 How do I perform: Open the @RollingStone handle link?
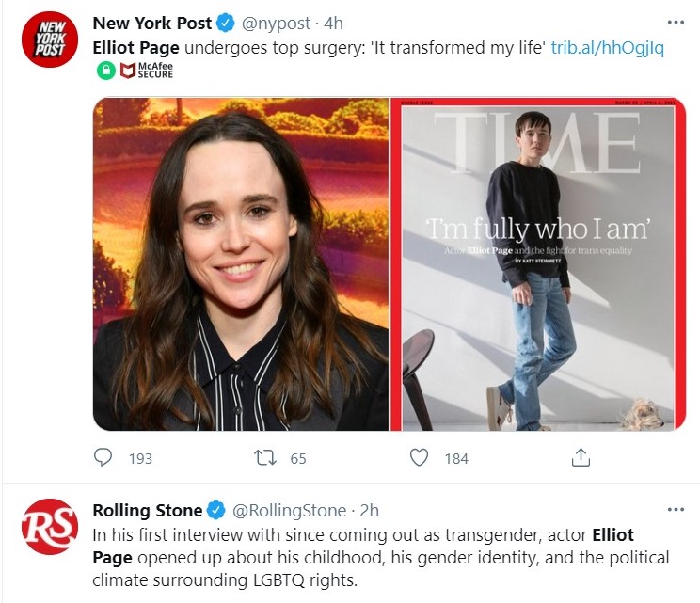coord(289,510)
